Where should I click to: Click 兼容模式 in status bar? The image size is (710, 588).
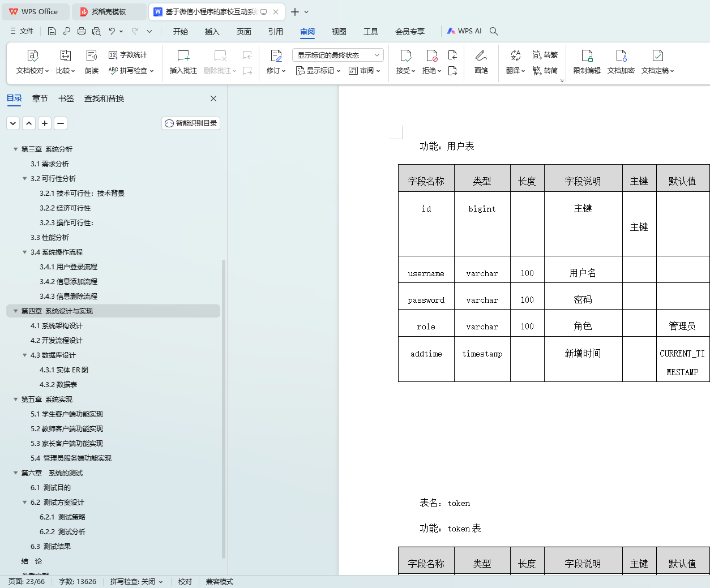tap(219, 582)
